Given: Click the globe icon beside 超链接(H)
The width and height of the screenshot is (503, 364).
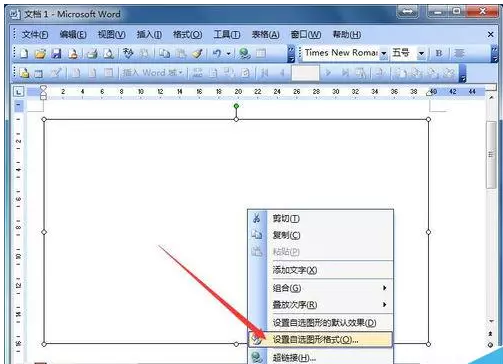Looking at the screenshot, I should pos(257,358).
